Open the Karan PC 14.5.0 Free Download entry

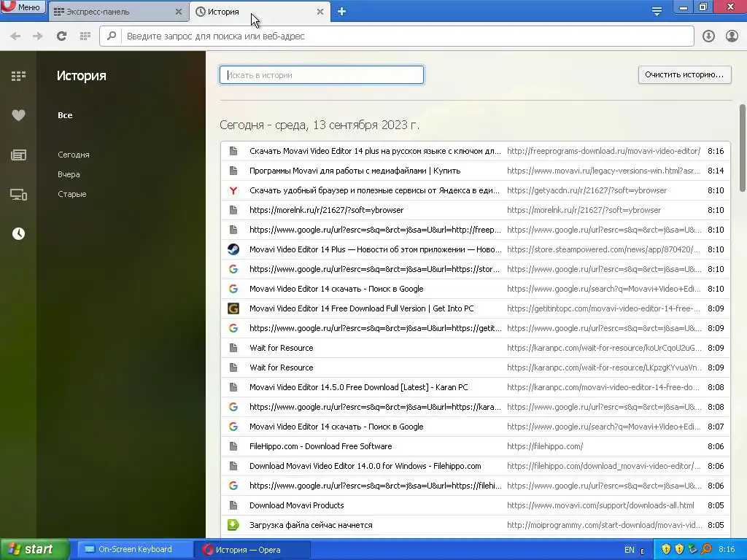coord(359,387)
